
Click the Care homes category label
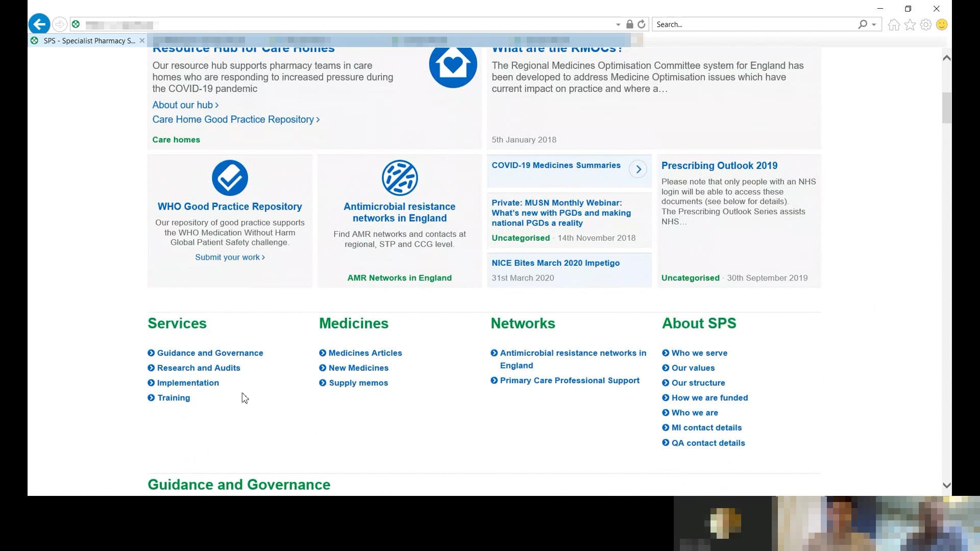click(176, 139)
